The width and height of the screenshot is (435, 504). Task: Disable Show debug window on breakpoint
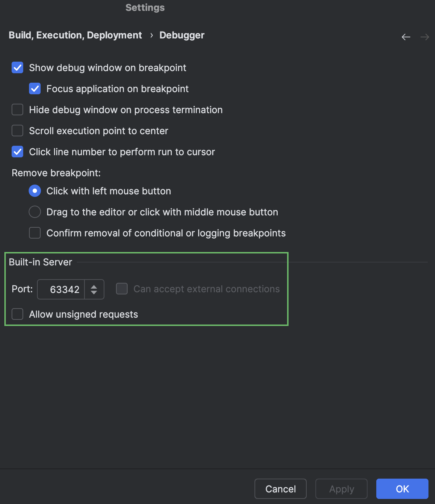[17, 67]
